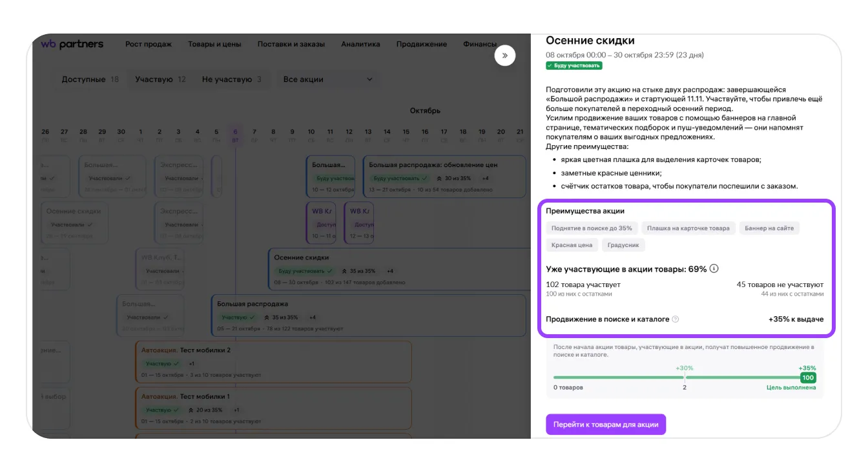Click the 20 из 35% boost indicator

[x=204, y=410]
